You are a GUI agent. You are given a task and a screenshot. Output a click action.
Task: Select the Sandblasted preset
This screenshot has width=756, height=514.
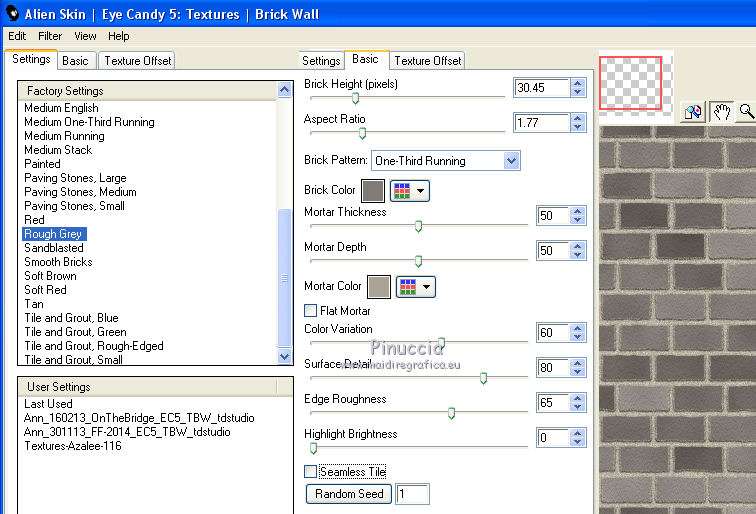coord(54,247)
